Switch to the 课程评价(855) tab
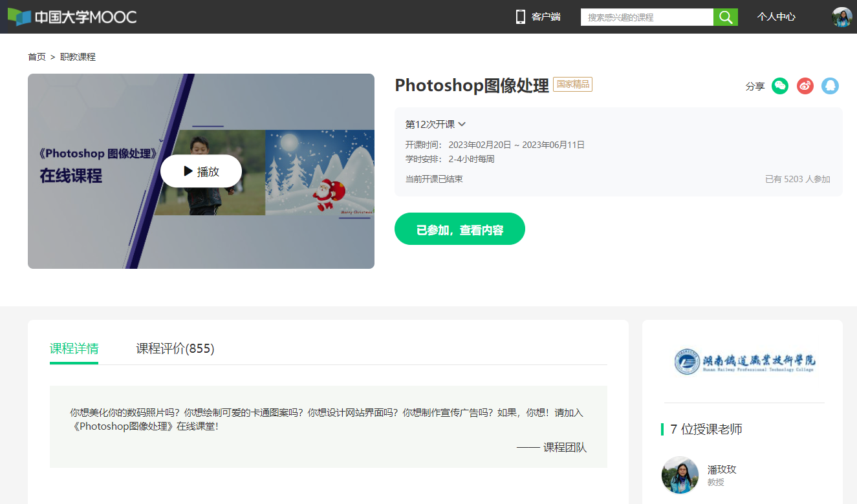 tap(175, 349)
